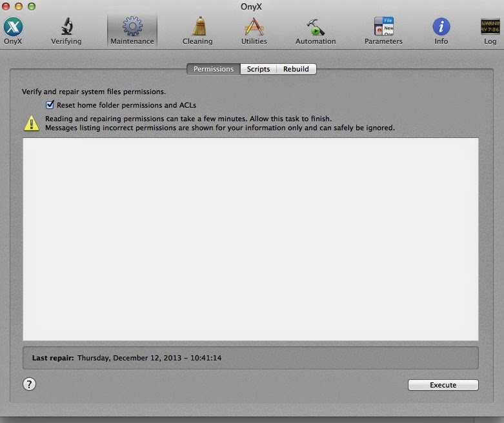Click the 'Reading and repairing permissions' warning line
The height and width of the screenshot is (423, 504).
[x=188, y=119]
